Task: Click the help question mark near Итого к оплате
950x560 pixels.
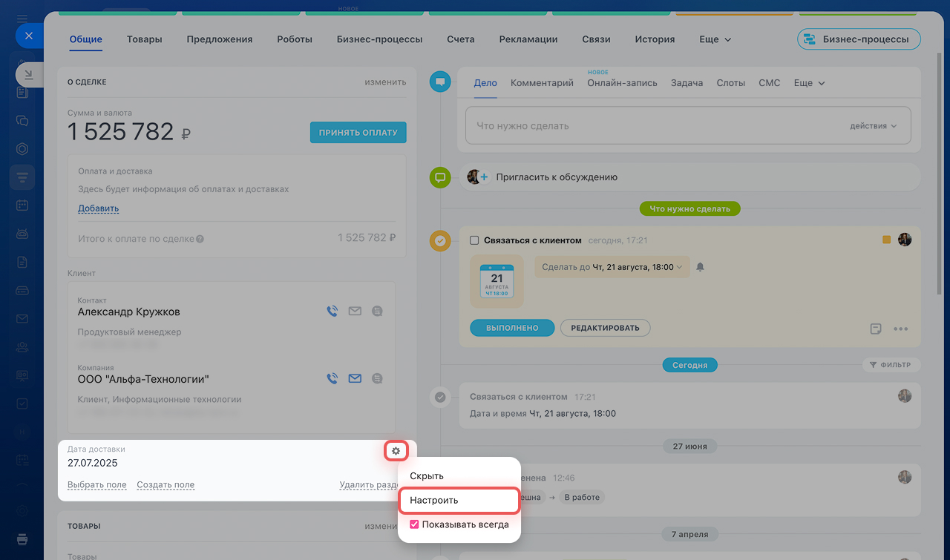Action: coord(200,239)
